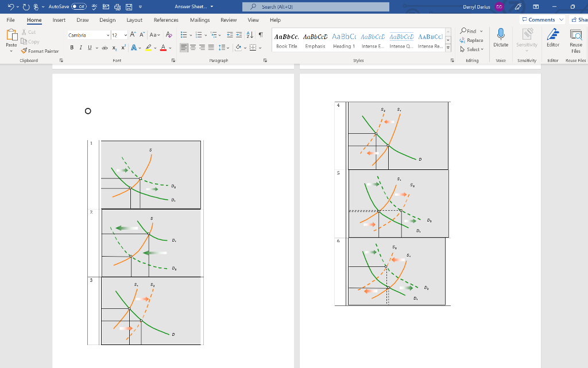Toggle show paragraph marks (pilcrow)
The image size is (588, 368).
coord(261,35)
